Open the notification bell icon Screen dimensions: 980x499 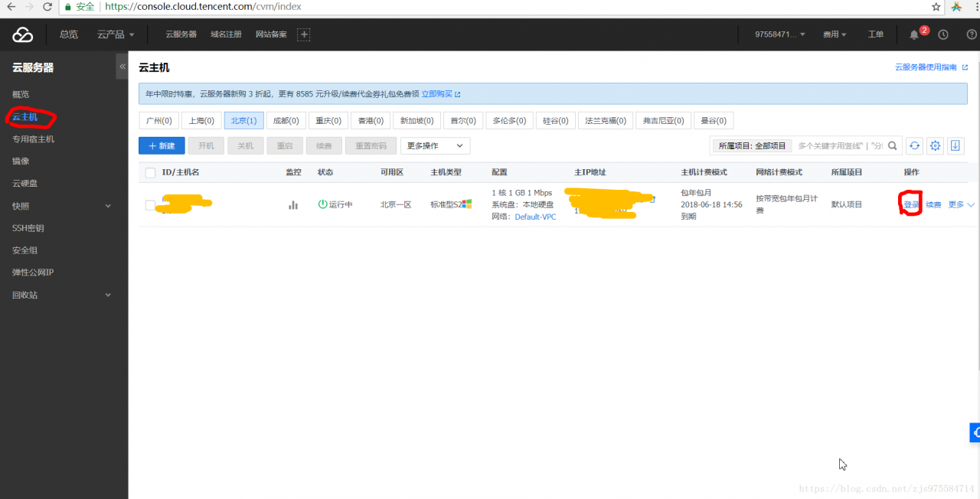[x=914, y=34]
